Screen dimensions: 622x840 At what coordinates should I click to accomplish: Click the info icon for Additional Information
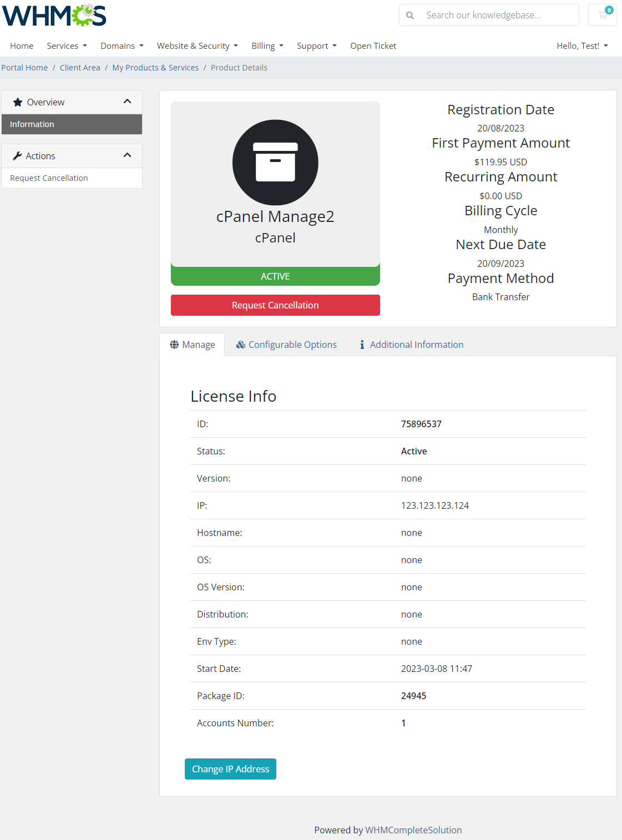(x=362, y=345)
